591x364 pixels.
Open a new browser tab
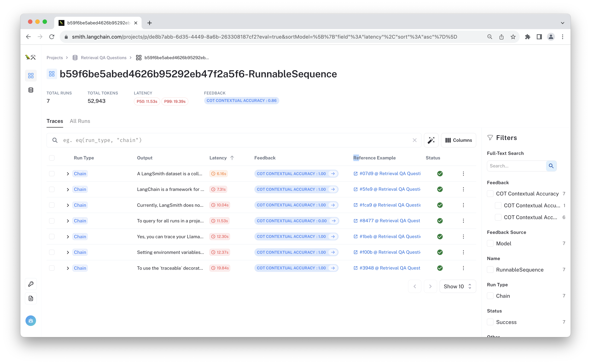coord(149,23)
